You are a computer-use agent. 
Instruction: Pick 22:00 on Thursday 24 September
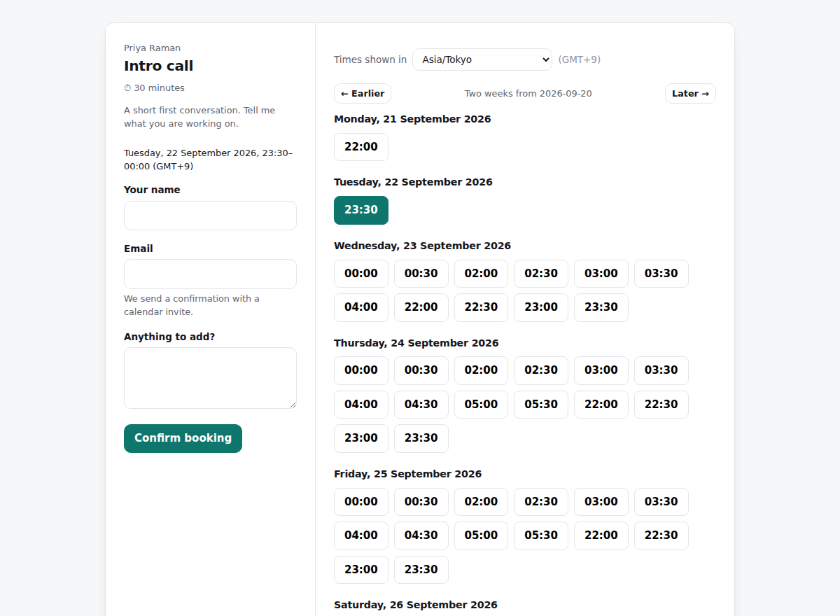(601, 405)
